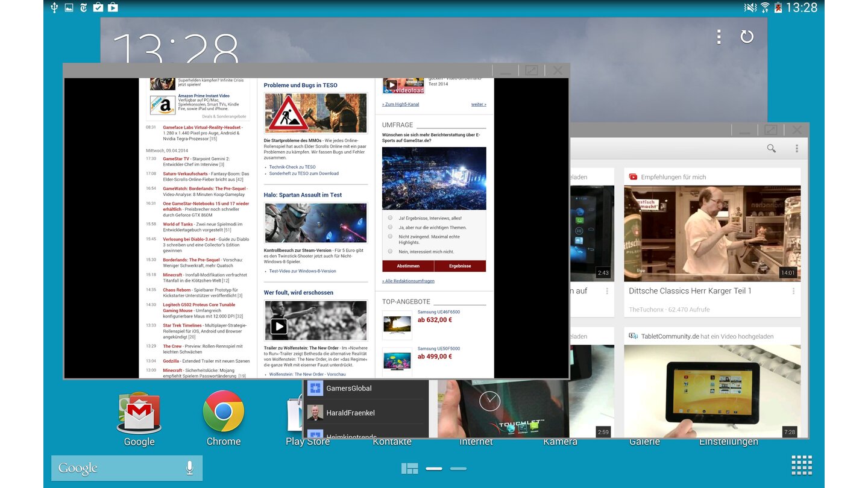This screenshot has height=488, width=868.
Task: Select 'Ja, aber nur die wichtigen Themen' option
Action: (x=390, y=227)
